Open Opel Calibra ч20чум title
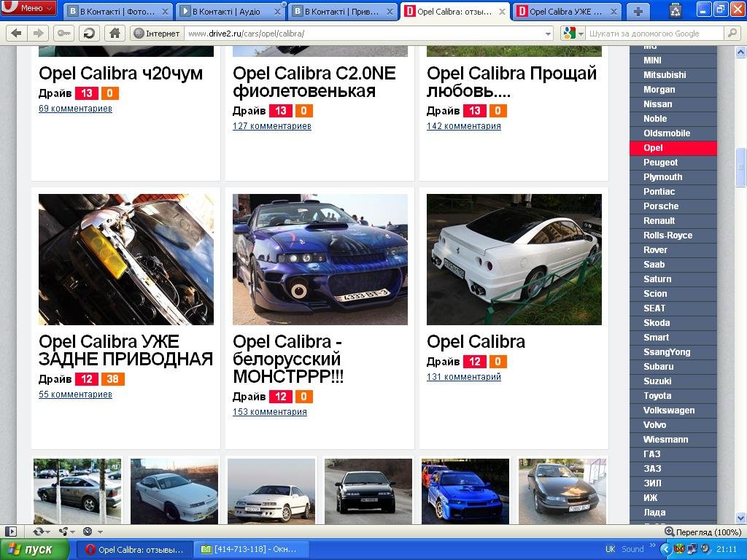747x560 pixels. tap(120, 74)
